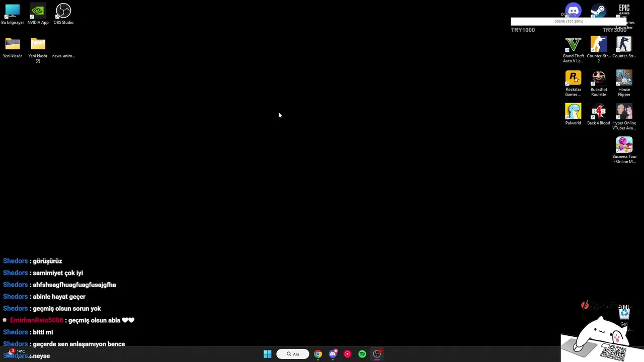Launch Business Tour Online shortcut
644x362 pixels.
[624, 150]
